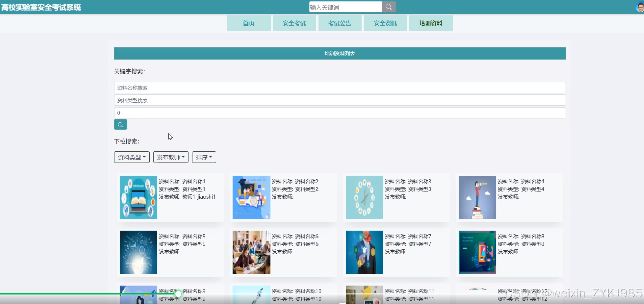
Task: Click the text 资料名称: 资料名称3
Action: [408, 182]
